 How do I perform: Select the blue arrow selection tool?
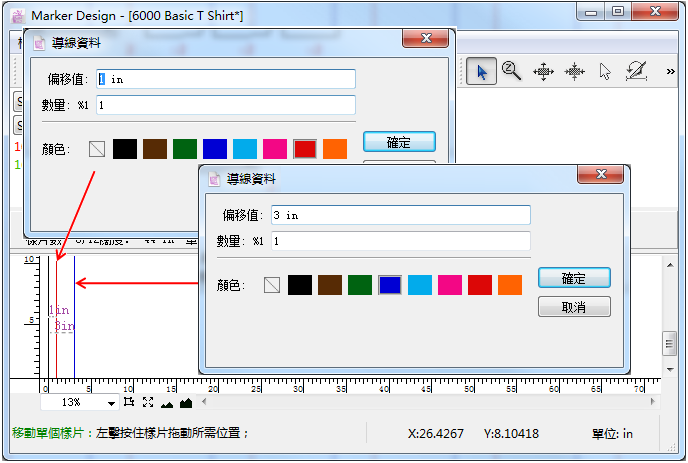point(481,71)
